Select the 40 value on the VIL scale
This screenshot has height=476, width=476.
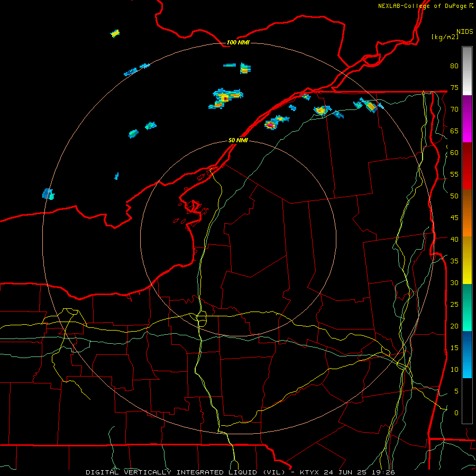pos(454,239)
